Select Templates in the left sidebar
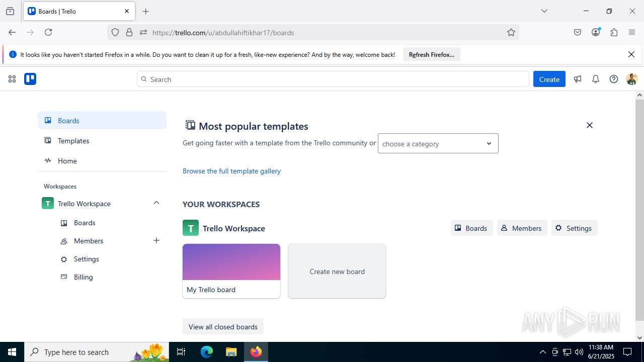 click(102, 141)
